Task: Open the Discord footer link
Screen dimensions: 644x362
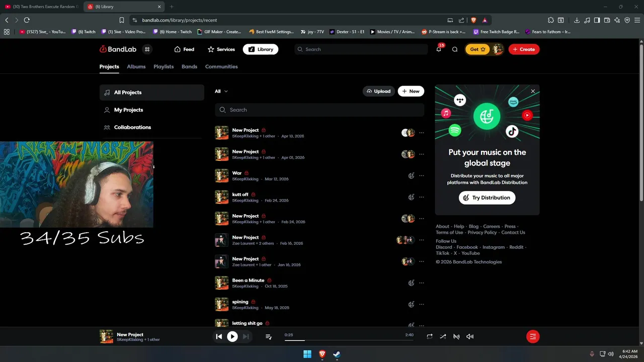Action: click(444, 247)
